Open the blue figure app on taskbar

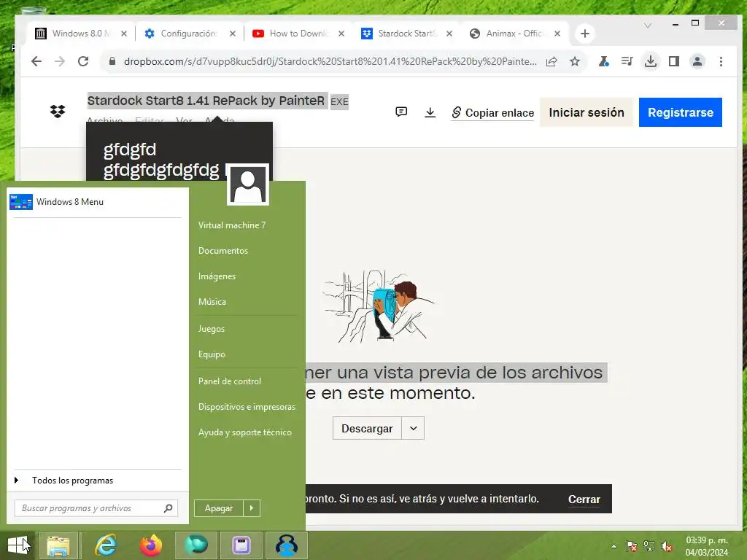287,545
